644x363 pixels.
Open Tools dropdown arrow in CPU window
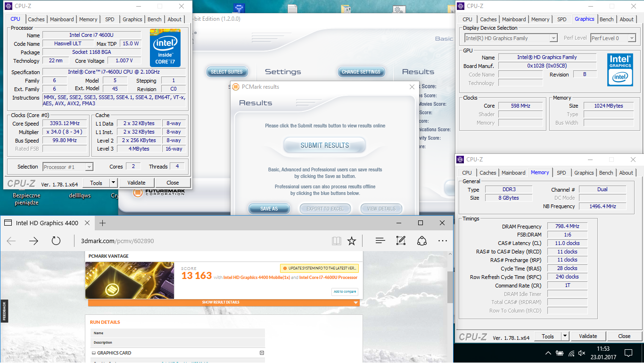pyautogui.click(x=113, y=183)
